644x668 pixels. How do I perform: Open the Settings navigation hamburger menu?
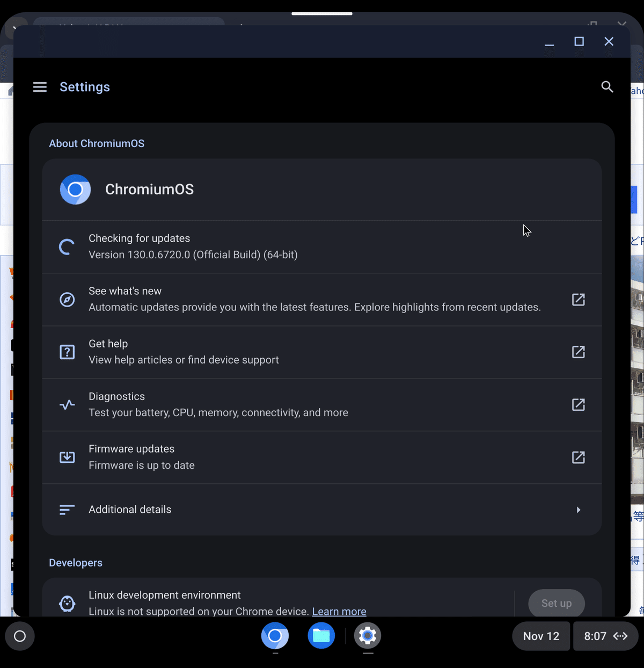coord(40,86)
